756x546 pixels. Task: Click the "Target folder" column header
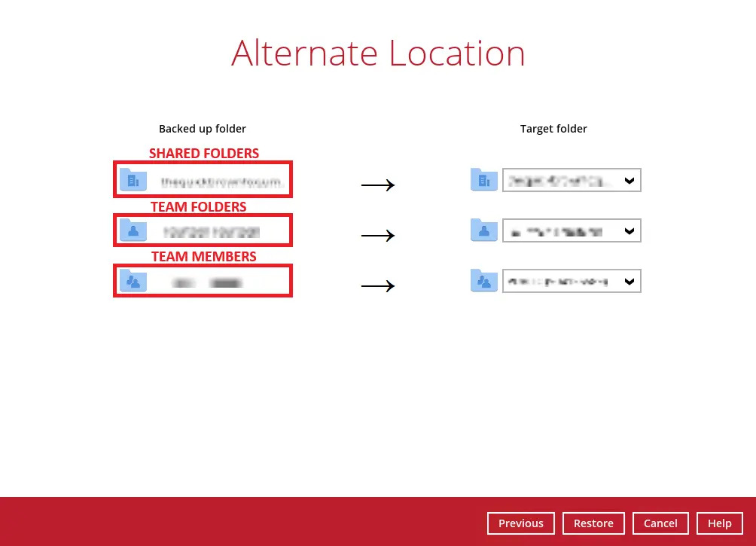coord(553,129)
